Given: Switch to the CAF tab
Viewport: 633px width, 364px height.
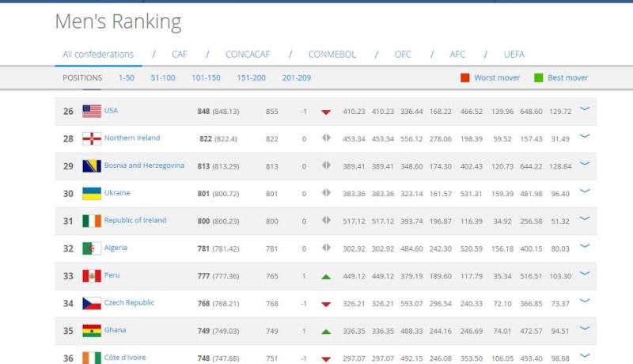Looking at the screenshot, I should click(180, 55).
